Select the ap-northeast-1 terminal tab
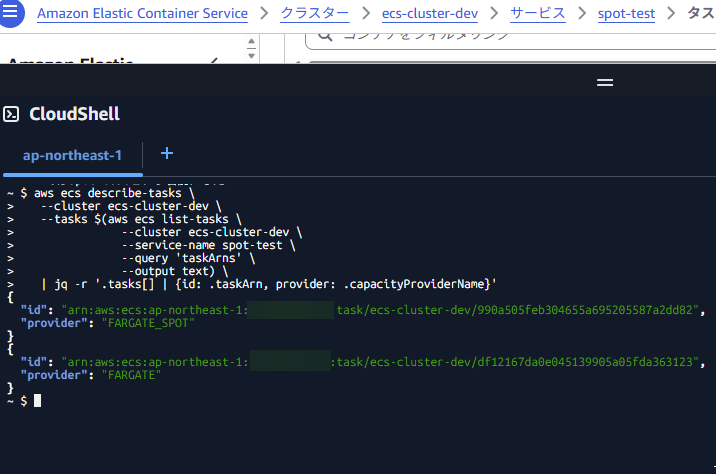Image resolution: width=716 pixels, height=474 pixels. click(73, 156)
